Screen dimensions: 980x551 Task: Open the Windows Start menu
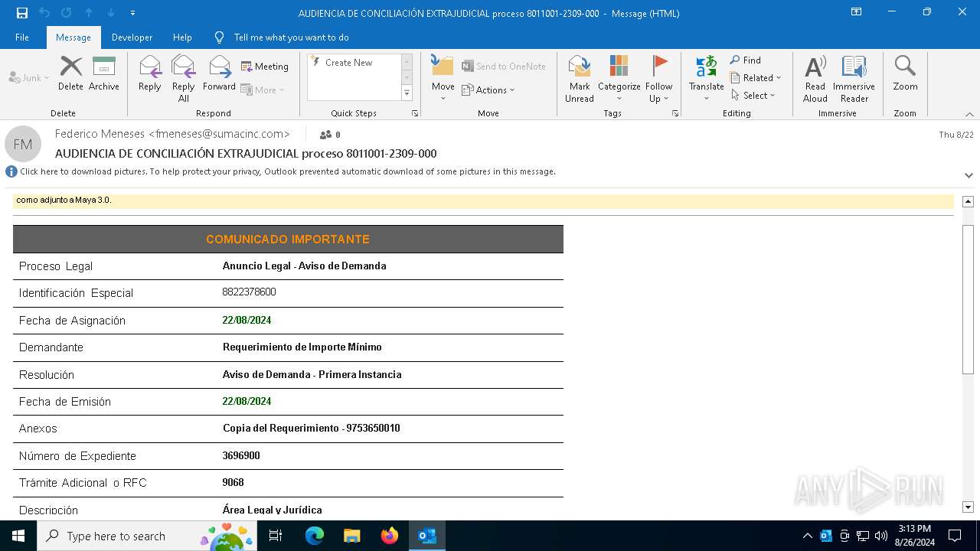18,536
